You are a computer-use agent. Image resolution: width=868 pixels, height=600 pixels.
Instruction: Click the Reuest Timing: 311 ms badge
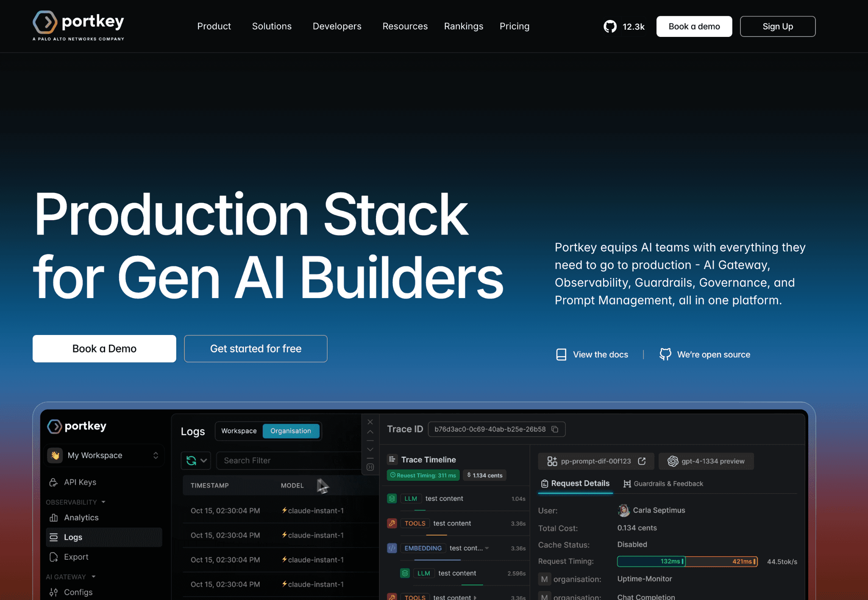pyautogui.click(x=423, y=475)
